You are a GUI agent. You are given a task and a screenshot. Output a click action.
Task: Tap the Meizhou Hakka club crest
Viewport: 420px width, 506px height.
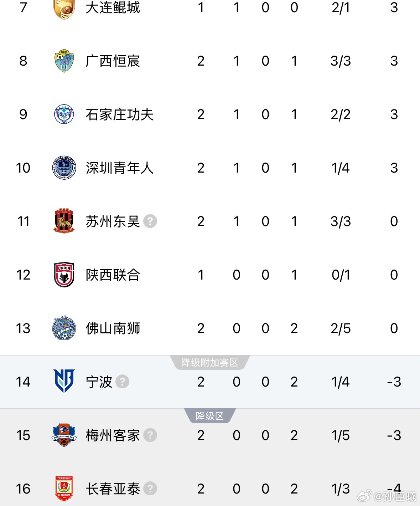(x=64, y=435)
